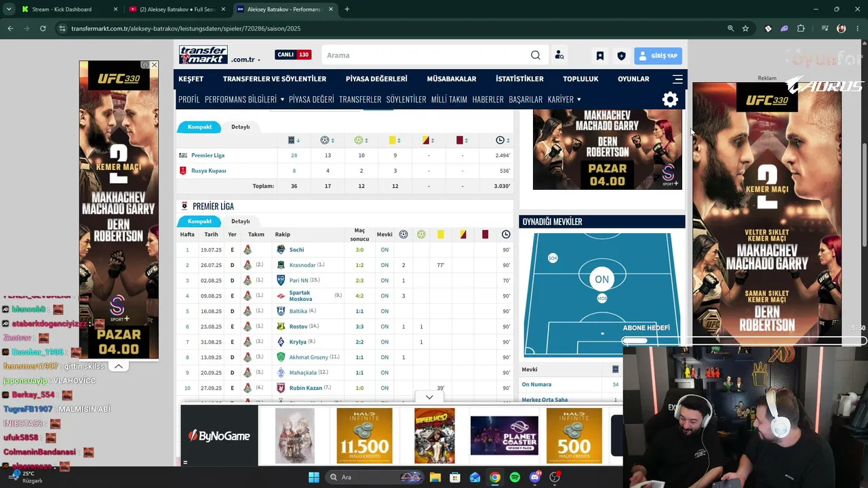Open the hamburger menu in navigation bar
The height and width of the screenshot is (488, 868).
[677, 79]
